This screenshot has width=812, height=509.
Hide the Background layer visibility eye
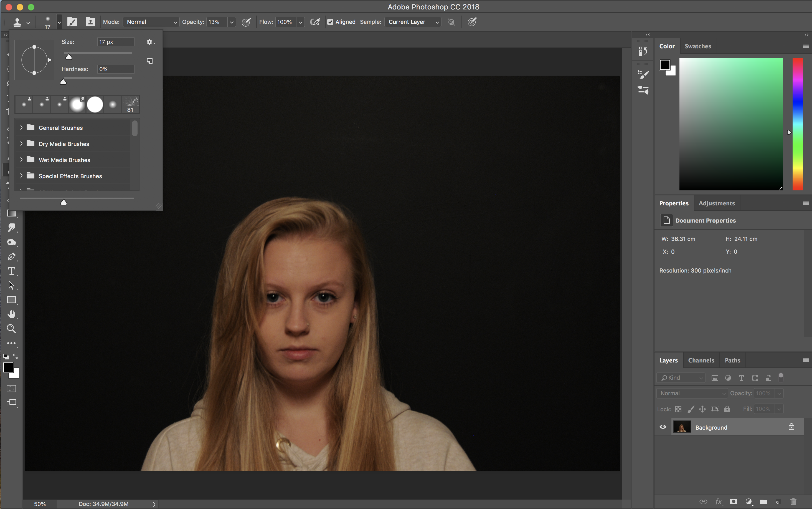[x=663, y=427]
